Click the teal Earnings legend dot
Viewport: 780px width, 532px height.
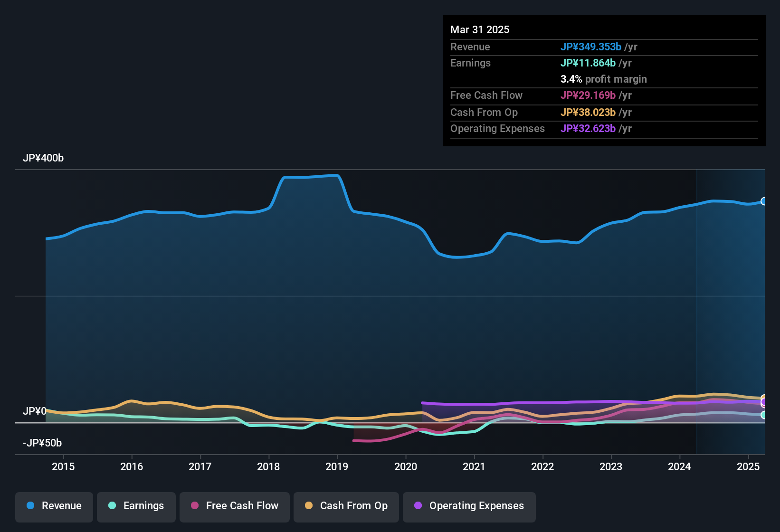pos(112,505)
